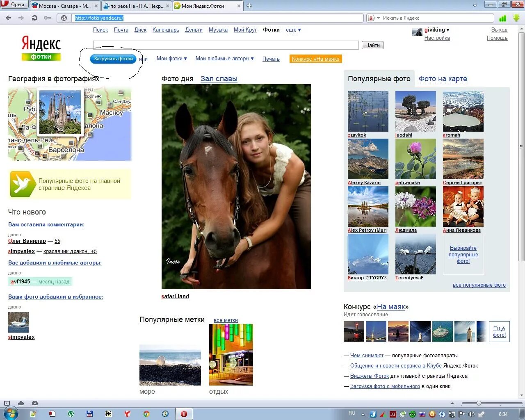This screenshot has width=525, height=420.
Task: Go back with the browser back arrow
Action: pyautogui.click(x=9, y=18)
